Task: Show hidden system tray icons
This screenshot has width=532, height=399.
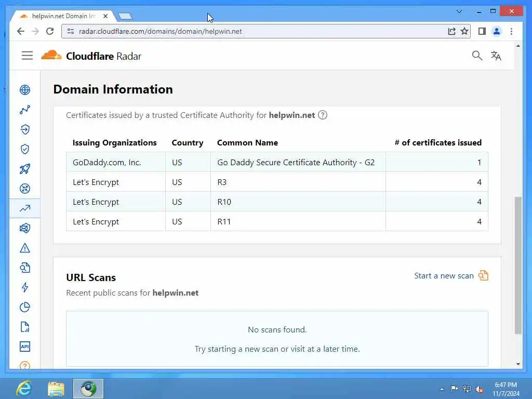Action: click(x=442, y=389)
